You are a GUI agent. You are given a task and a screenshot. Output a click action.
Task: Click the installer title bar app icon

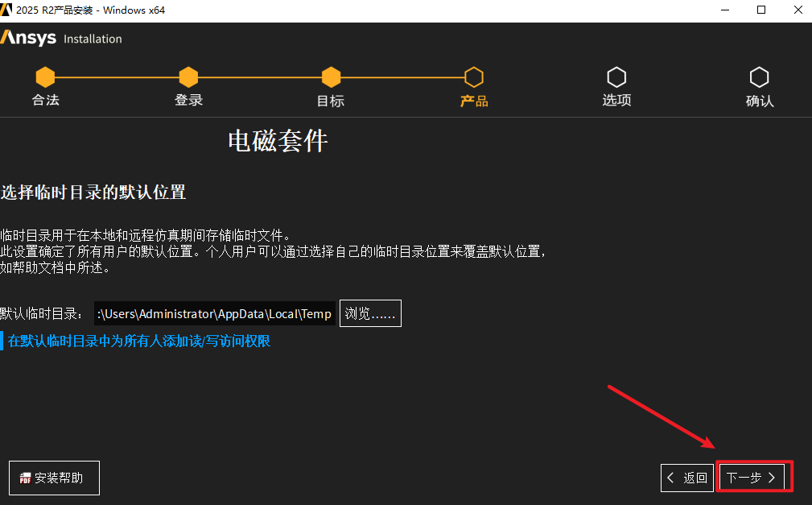[6, 10]
